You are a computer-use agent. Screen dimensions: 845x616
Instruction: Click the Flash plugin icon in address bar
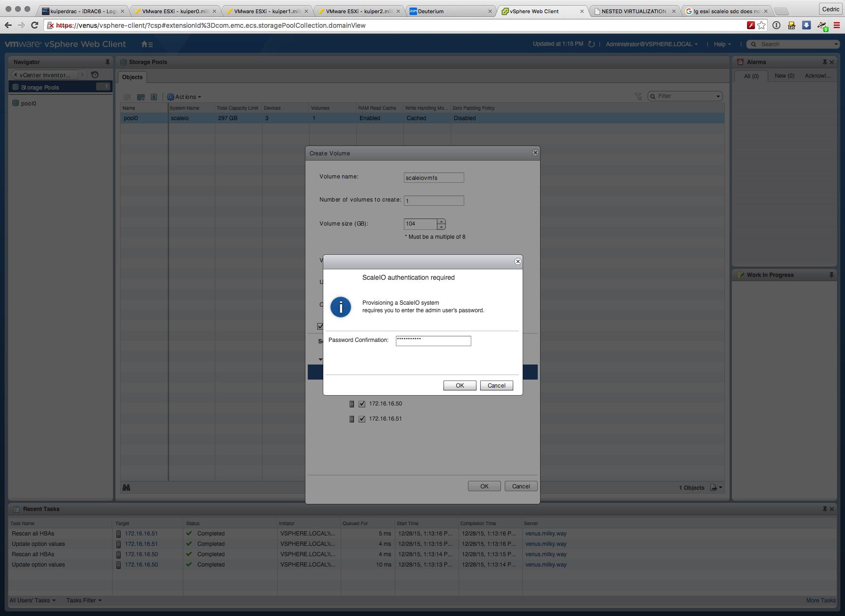point(751,25)
